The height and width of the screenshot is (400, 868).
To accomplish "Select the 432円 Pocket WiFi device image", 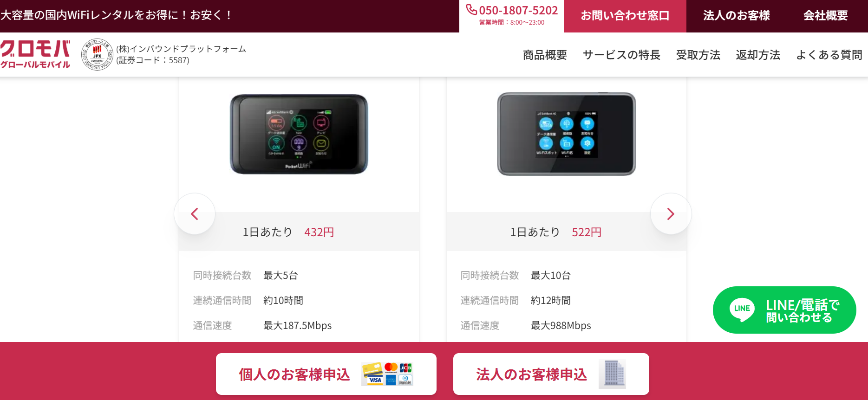I will 299,134.
